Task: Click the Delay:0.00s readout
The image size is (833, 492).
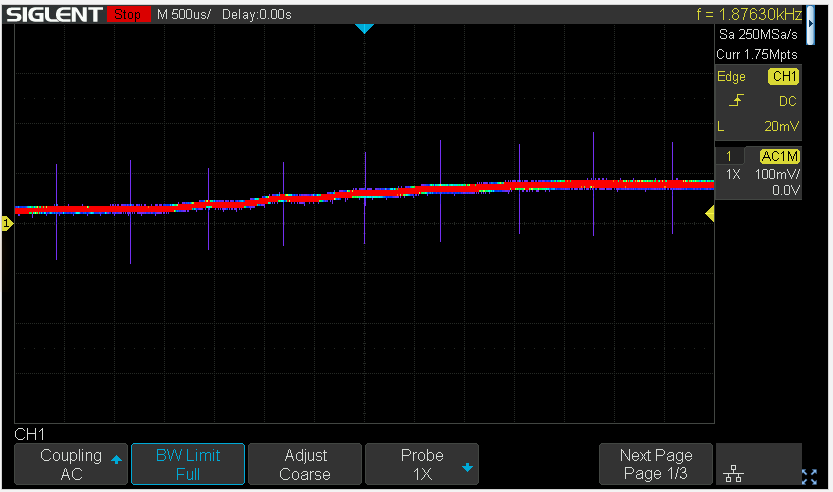Action: (257, 14)
